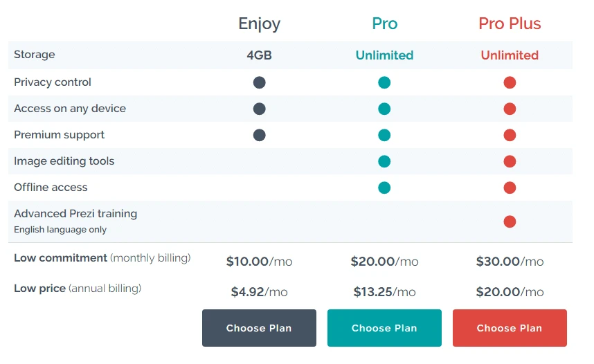Click Pro's Access on any device dot
The image size is (594, 364).
click(x=384, y=109)
